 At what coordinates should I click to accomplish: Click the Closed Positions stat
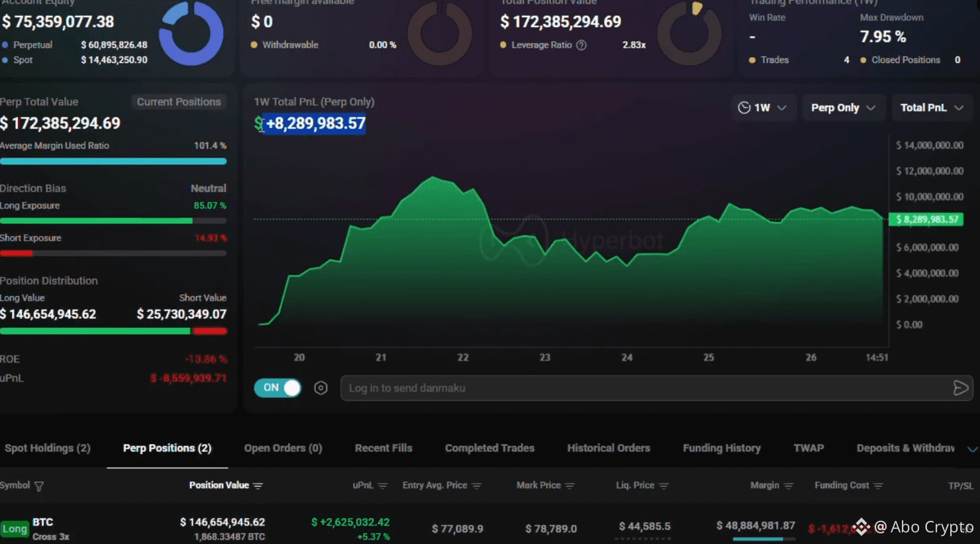(x=910, y=60)
